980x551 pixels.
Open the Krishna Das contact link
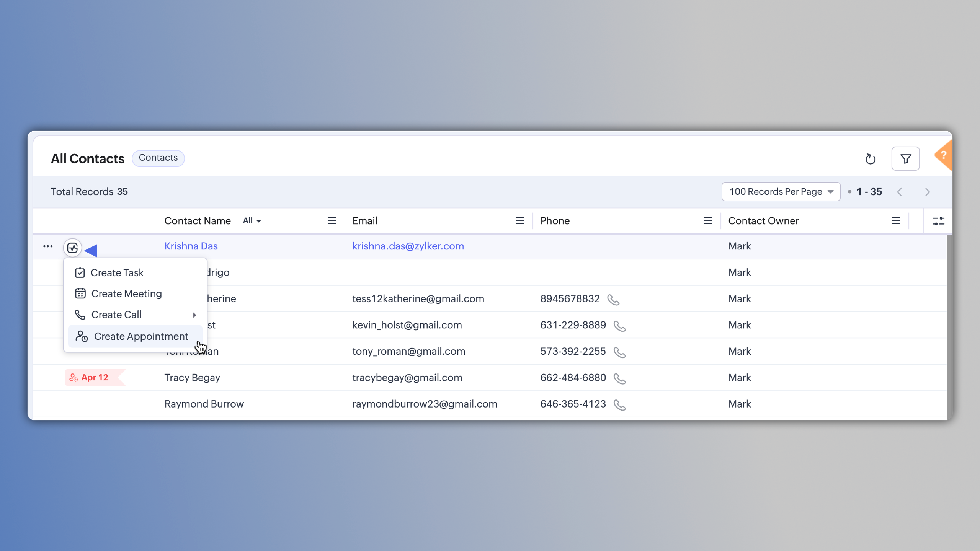click(x=191, y=246)
